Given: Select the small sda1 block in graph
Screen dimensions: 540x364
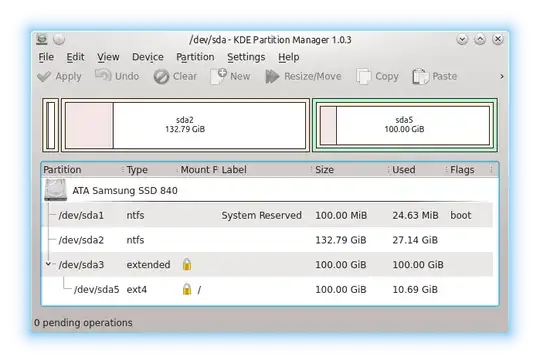Looking at the screenshot, I should coord(51,125).
